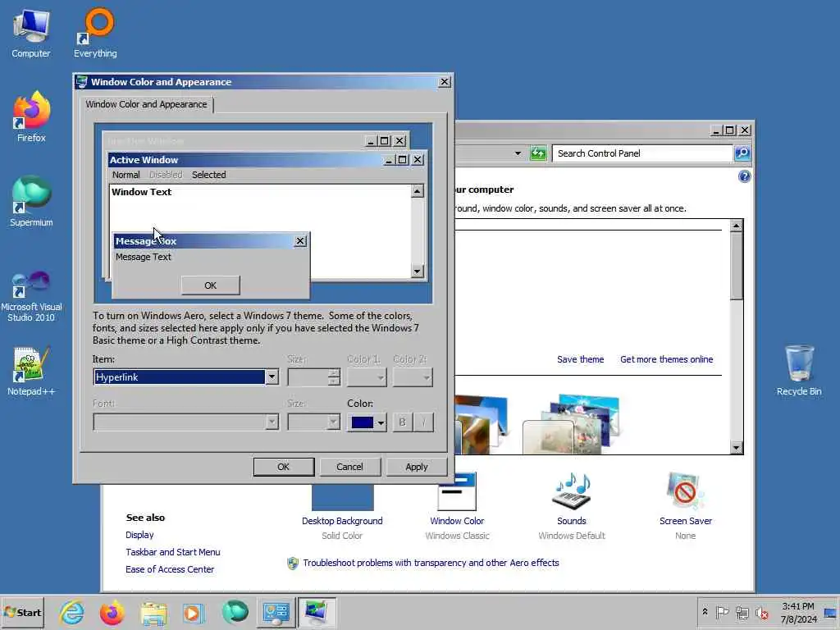
Task: Click Normal menu in preview window
Action: click(126, 175)
